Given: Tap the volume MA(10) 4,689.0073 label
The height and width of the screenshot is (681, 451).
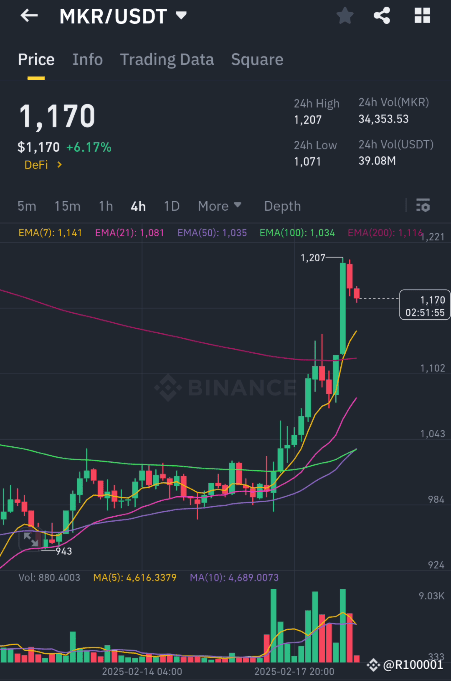Looking at the screenshot, I should click(x=234, y=578).
